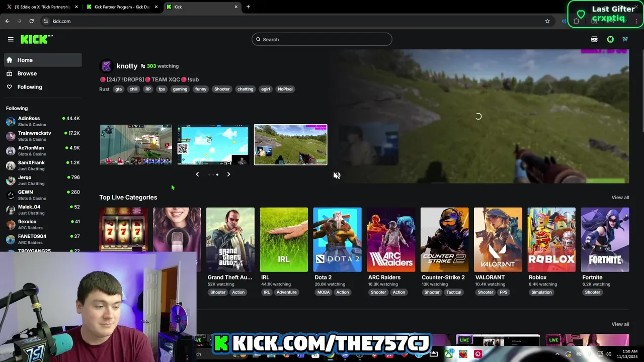Select the chatting stream tag

pyautogui.click(x=246, y=89)
